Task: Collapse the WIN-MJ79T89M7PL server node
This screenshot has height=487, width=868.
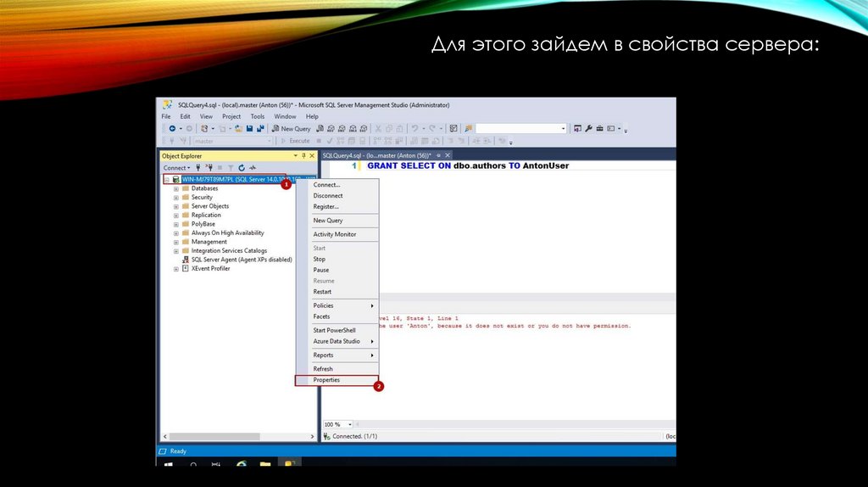Action: [x=167, y=180]
